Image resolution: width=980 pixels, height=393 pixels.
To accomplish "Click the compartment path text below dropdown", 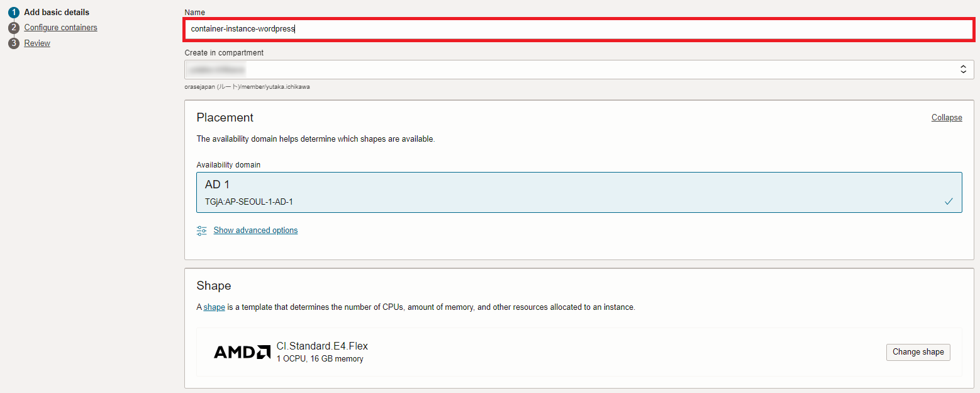I will coord(247,87).
